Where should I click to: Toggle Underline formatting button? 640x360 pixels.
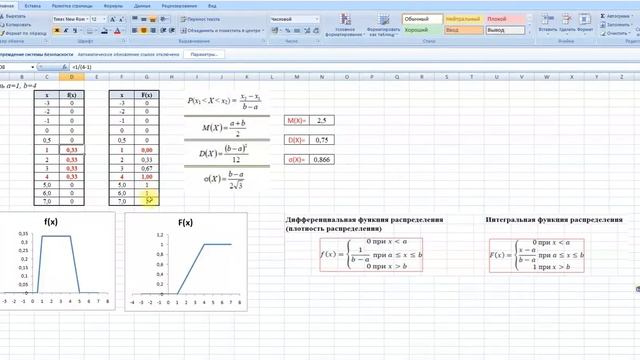tap(75, 31)
